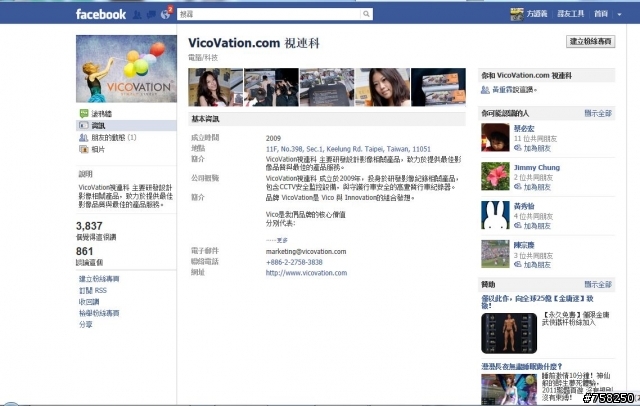Screen dimensions: 640x406
Task: Click the unlike link in left sidebar
Action: coord(89,302)
